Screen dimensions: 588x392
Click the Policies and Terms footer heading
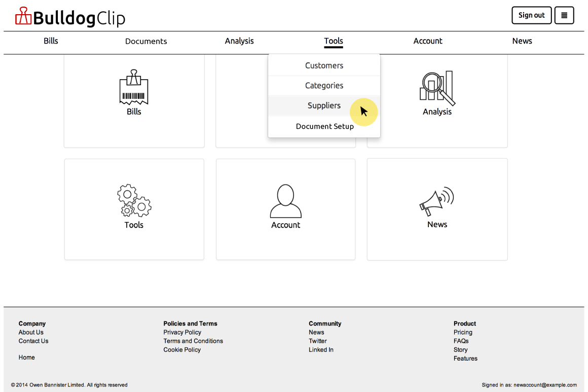(190, 324)
